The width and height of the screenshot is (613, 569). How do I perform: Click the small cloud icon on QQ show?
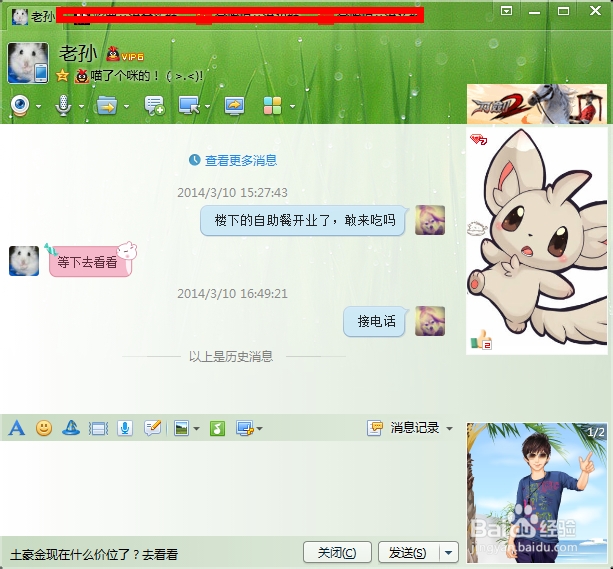click(477, 228)
